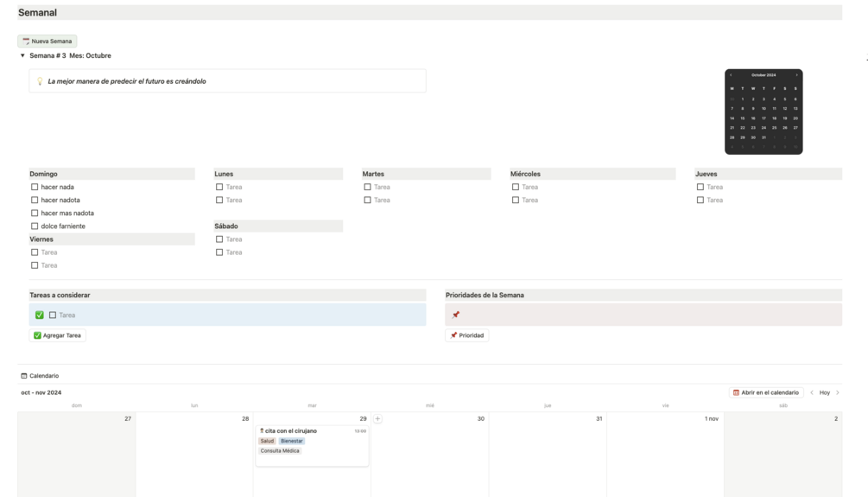Show next week with right chevron
Viewport: 868px width, 497px height.
pyautogui.click(x=838, y=392)
